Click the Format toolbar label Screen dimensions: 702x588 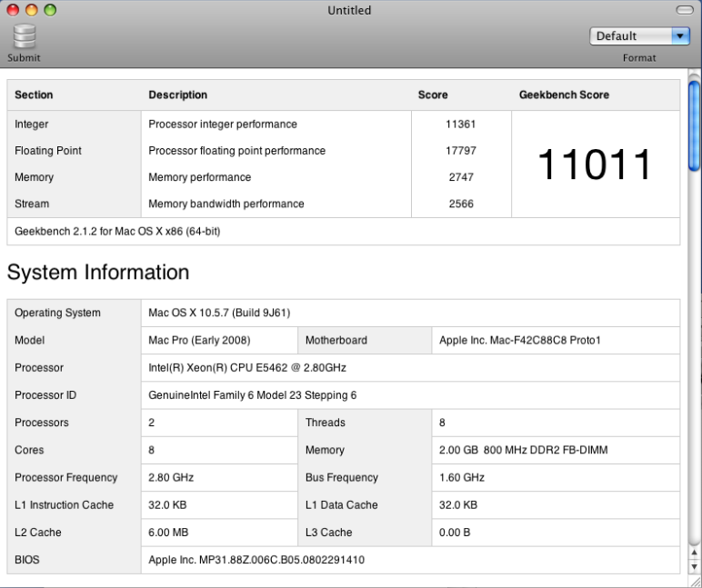tap(639, 58)
